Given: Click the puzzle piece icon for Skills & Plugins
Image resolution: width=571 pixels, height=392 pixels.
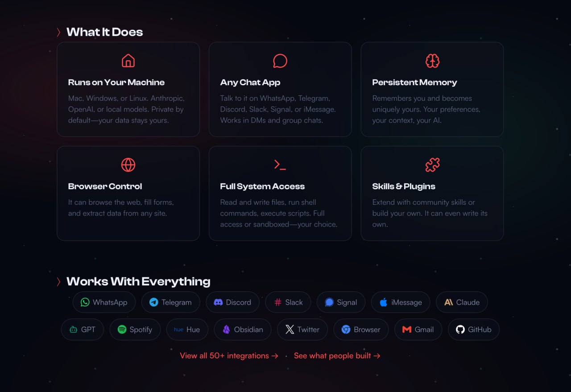Looking at the screenshot, I should point(432,165).
